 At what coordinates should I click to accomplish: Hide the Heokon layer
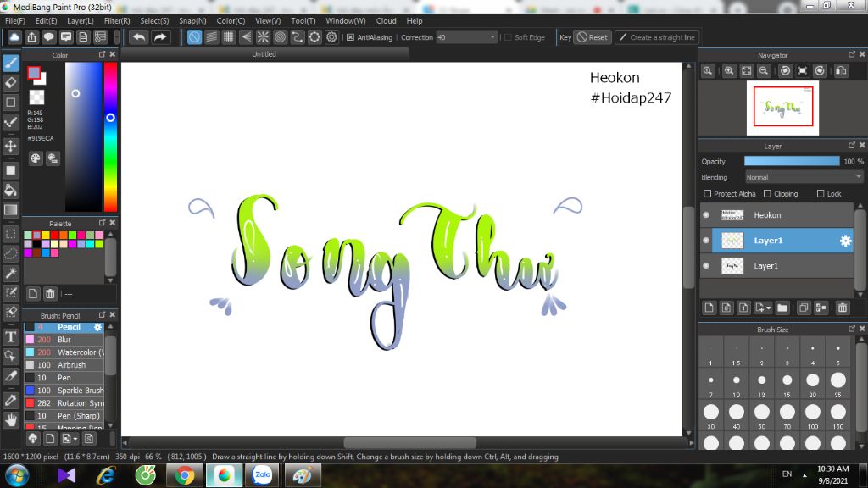pyautogui.click(x=706, y=215)
